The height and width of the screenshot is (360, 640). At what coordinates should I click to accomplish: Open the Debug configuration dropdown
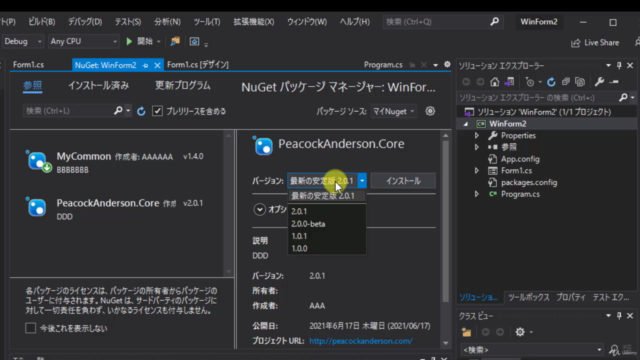point(23,41)
